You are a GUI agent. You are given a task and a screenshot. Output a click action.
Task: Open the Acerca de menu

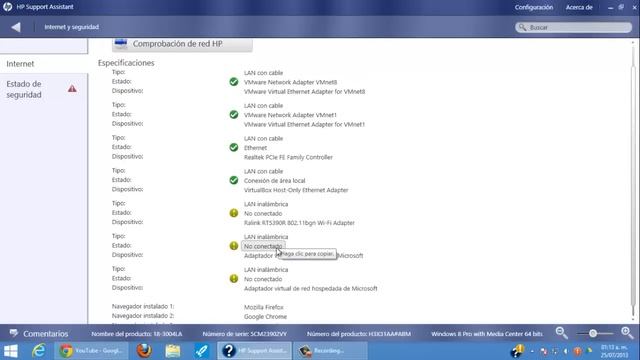click(x=579, y=7)
